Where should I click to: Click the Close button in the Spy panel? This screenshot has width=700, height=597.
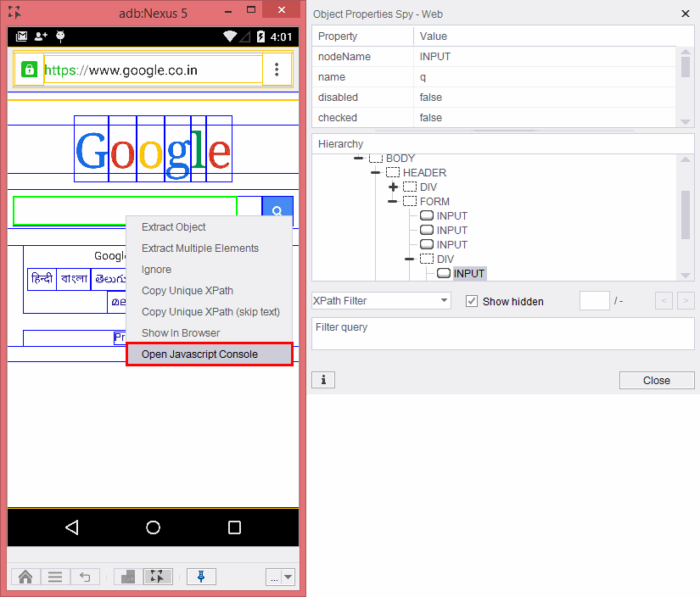656,380
